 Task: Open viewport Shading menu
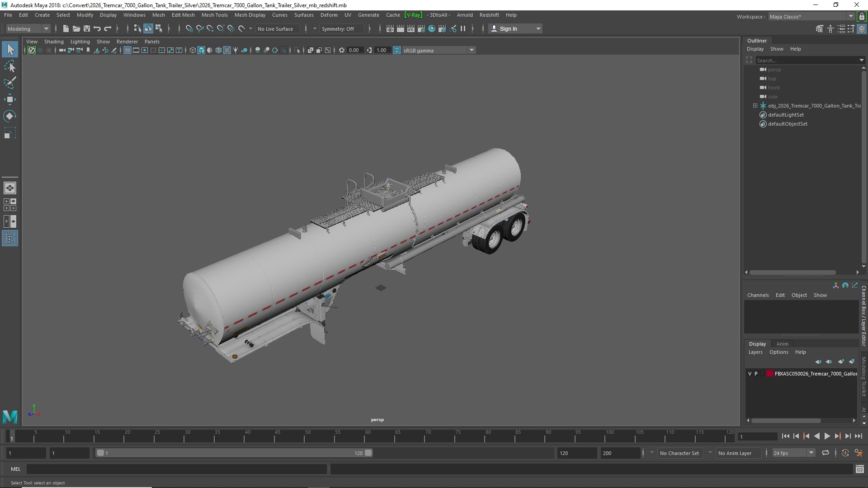(x=54, y=42)
